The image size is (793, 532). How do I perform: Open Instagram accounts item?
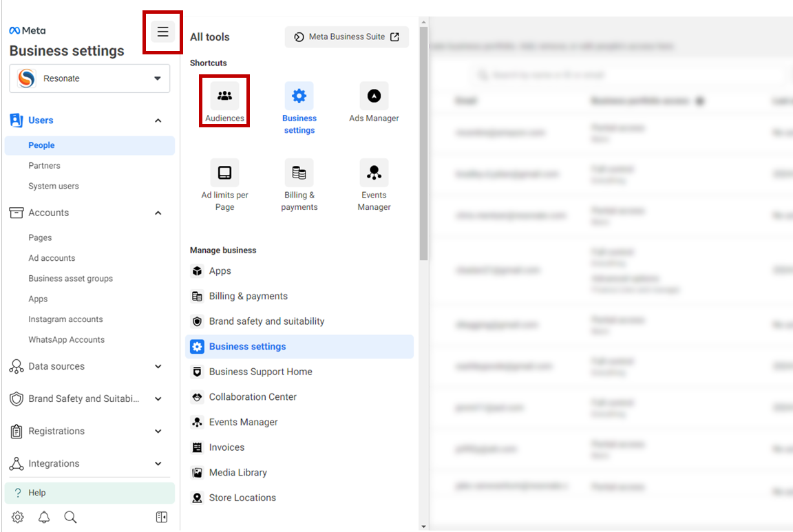65,319
